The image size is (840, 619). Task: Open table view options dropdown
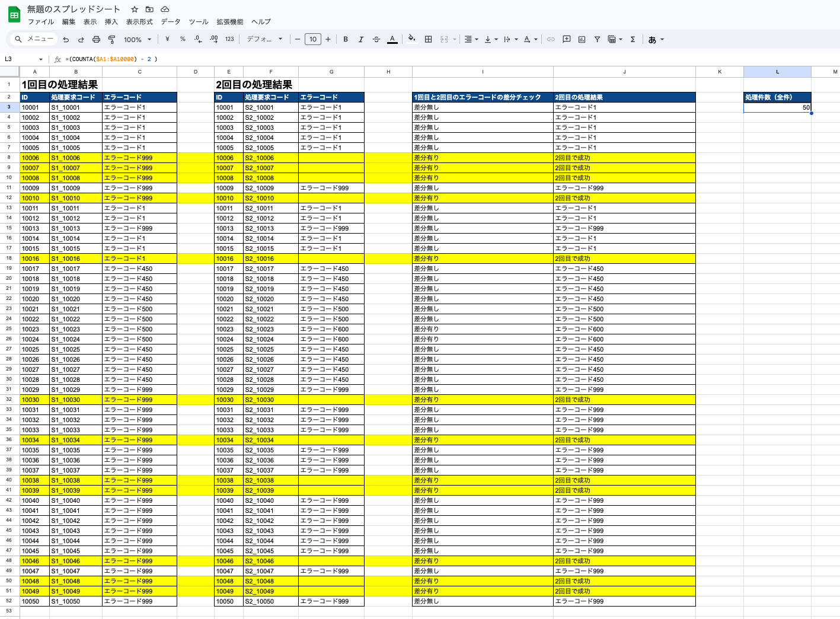pyautogui.click(x=615, y=39)
